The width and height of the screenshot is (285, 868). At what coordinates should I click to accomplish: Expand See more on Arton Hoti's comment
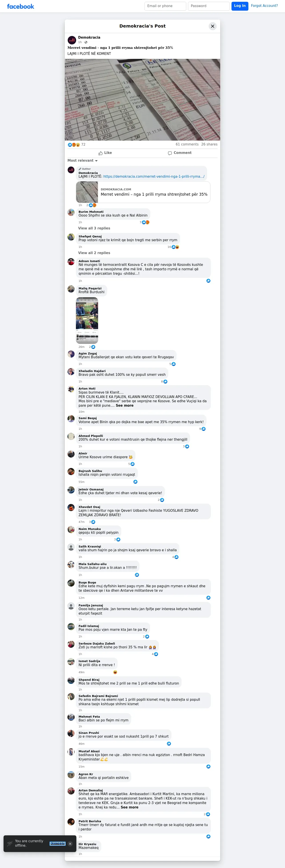point(125,406)
